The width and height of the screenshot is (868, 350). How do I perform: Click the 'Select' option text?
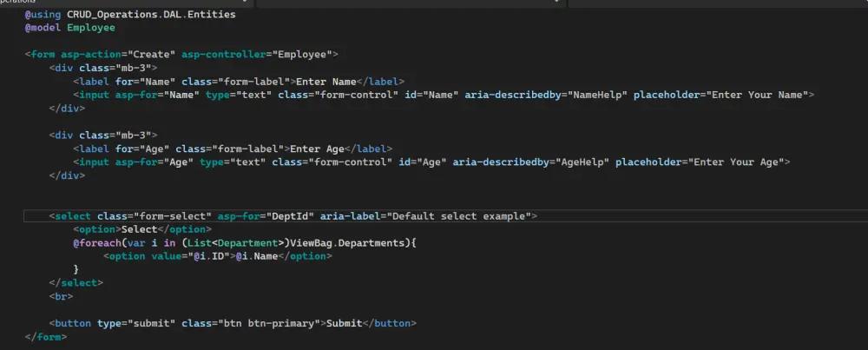pyautogui.click(x=139, y=228)
